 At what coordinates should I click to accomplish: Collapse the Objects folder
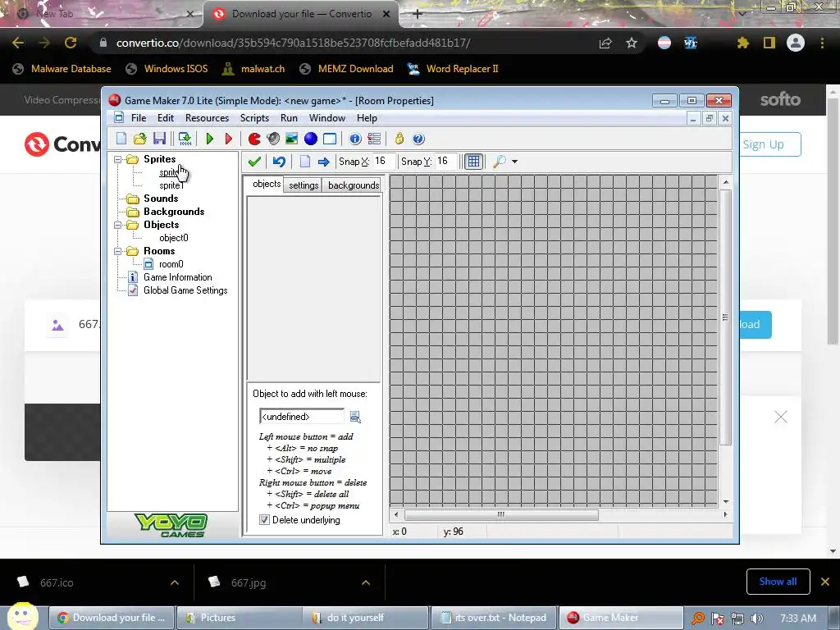[x=118, y=225]
